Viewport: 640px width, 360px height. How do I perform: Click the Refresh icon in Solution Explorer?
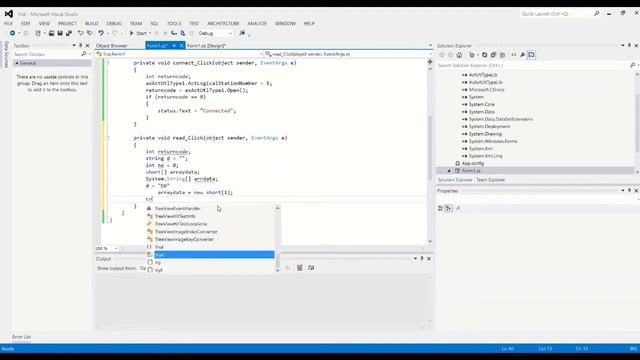(x=484, y=55)
